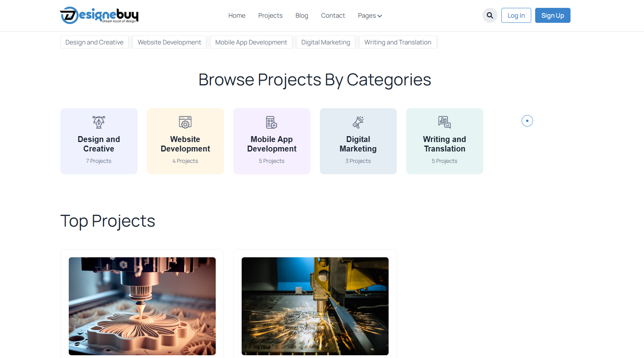
Task: Click the pen tool icon for Design and Creative
Action: pyautogui.click(x=99, y=122)
